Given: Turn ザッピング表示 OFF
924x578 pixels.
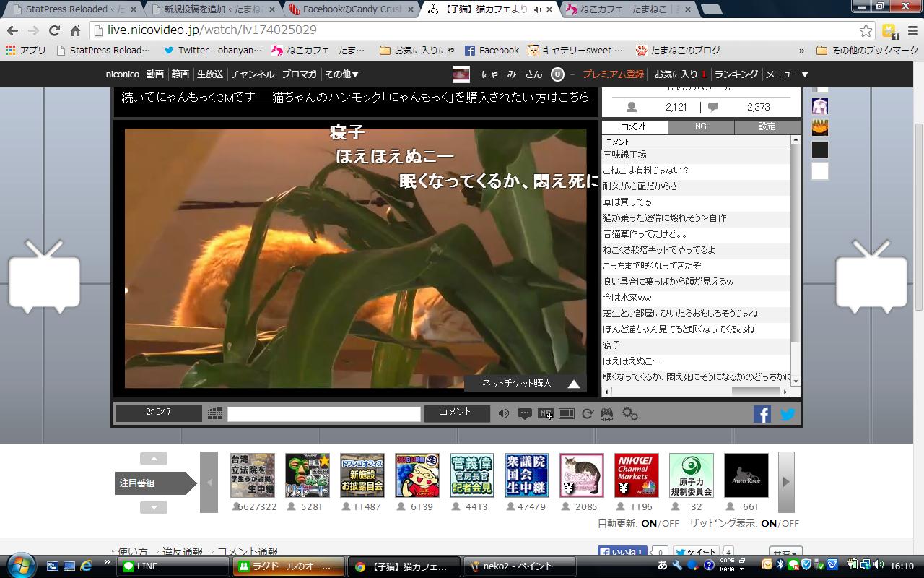Looking at the screenshot, I should [790, 523].
